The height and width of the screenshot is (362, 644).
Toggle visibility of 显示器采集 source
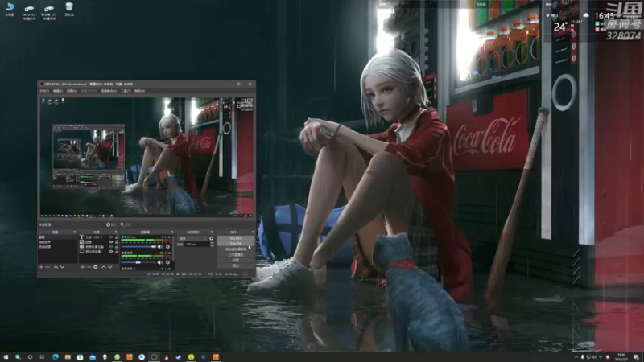click(111, 252)
